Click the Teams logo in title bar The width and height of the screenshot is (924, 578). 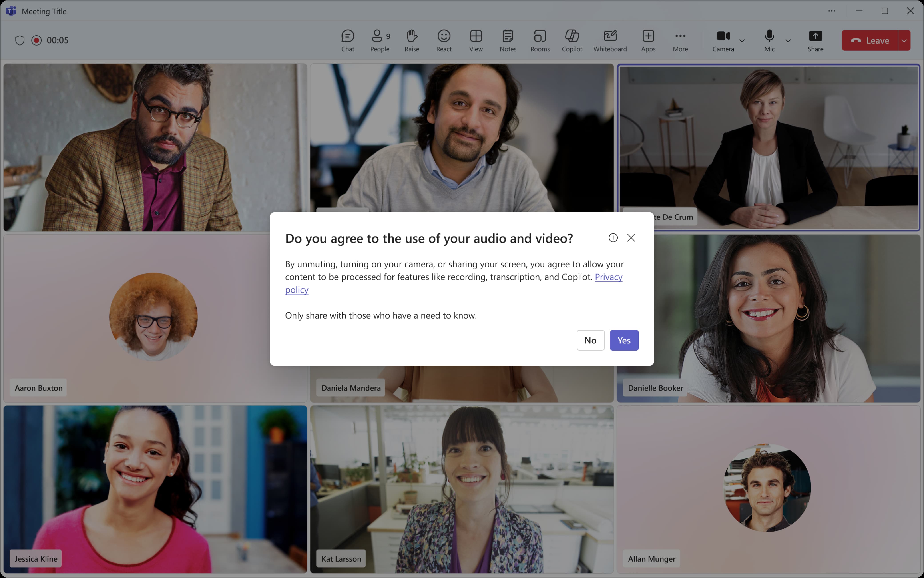(x=11, y=11)
